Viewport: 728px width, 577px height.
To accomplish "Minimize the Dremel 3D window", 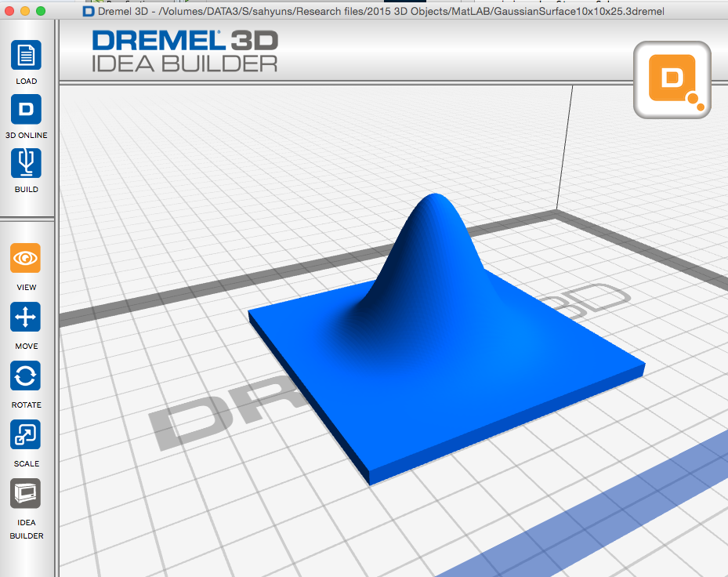I will tap(25, 11).
